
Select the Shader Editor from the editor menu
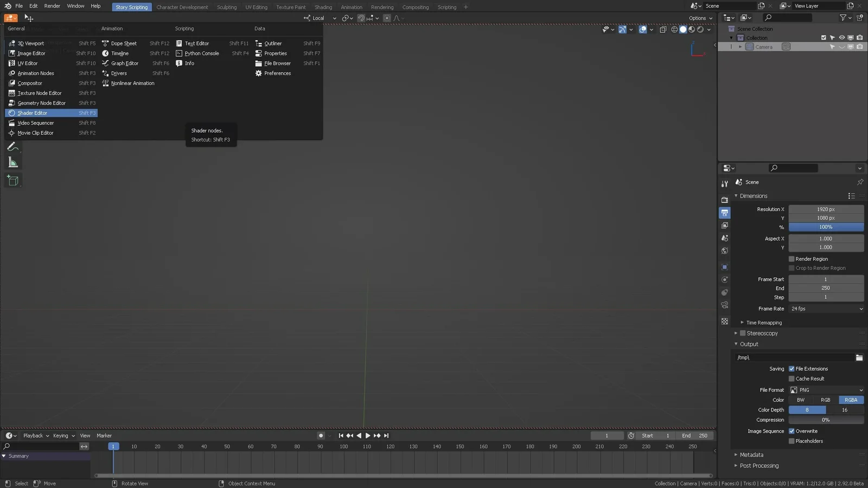coord(33,113)
